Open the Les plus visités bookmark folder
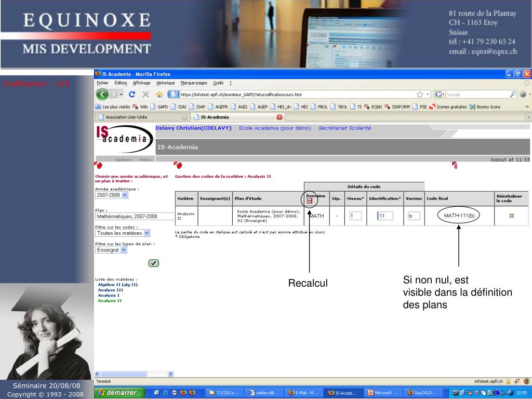The image size is (532, 399). 113,107
